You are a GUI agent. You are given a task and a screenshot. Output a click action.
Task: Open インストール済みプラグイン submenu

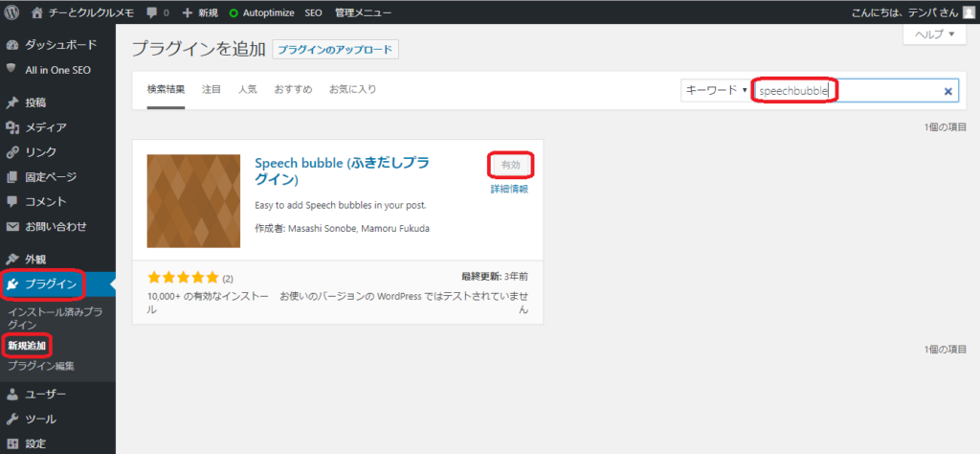(56, 318)
